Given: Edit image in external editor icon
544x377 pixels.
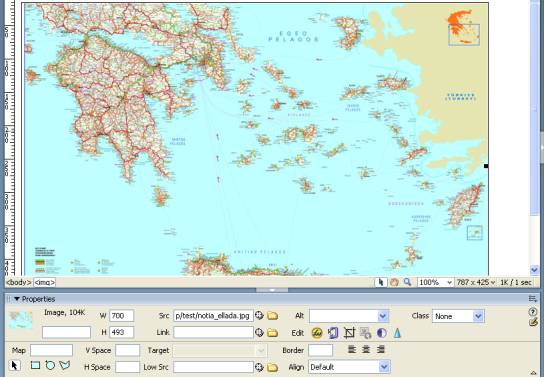Looking at the screenshot, I should 316,333.
